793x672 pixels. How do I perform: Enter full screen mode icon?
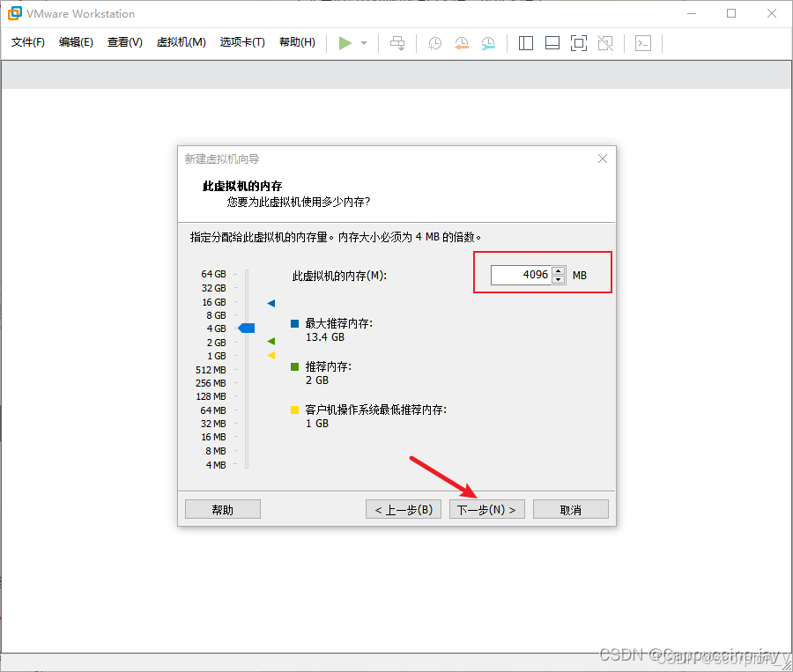[579, 43]
